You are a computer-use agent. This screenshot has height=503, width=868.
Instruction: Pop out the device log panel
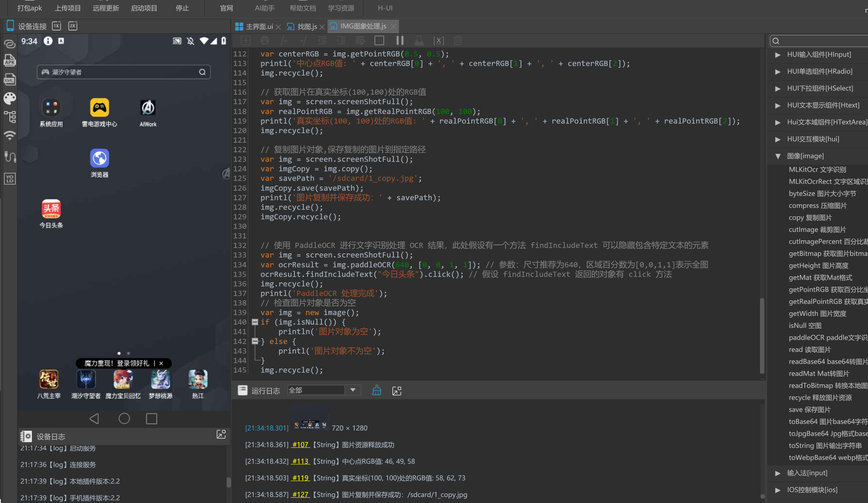[x=221, y=434]
